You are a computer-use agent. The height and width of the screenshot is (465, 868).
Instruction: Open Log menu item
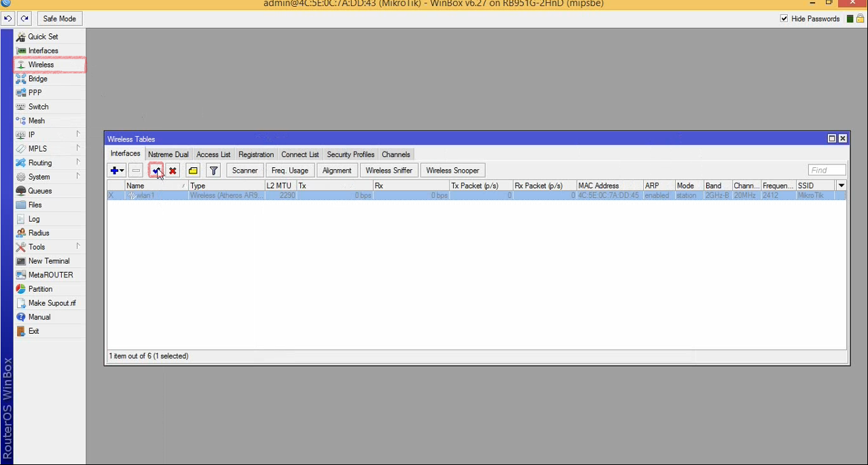pyautogui.click(x=49, y=219)
